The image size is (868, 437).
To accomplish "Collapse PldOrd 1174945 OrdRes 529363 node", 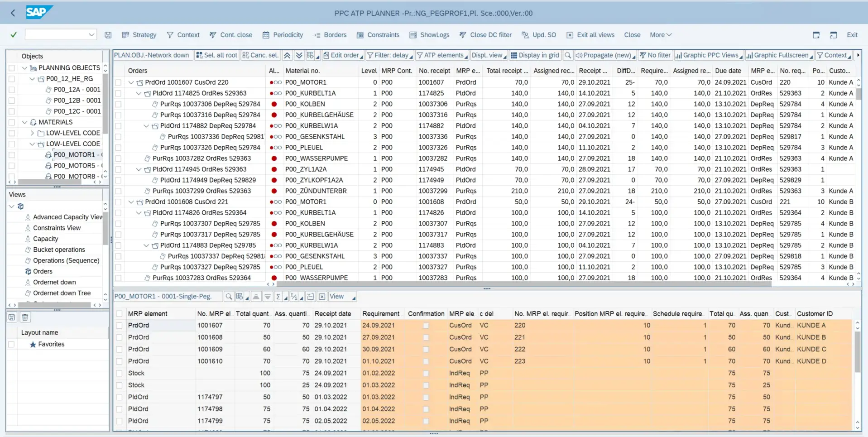I will coord(139,169).
